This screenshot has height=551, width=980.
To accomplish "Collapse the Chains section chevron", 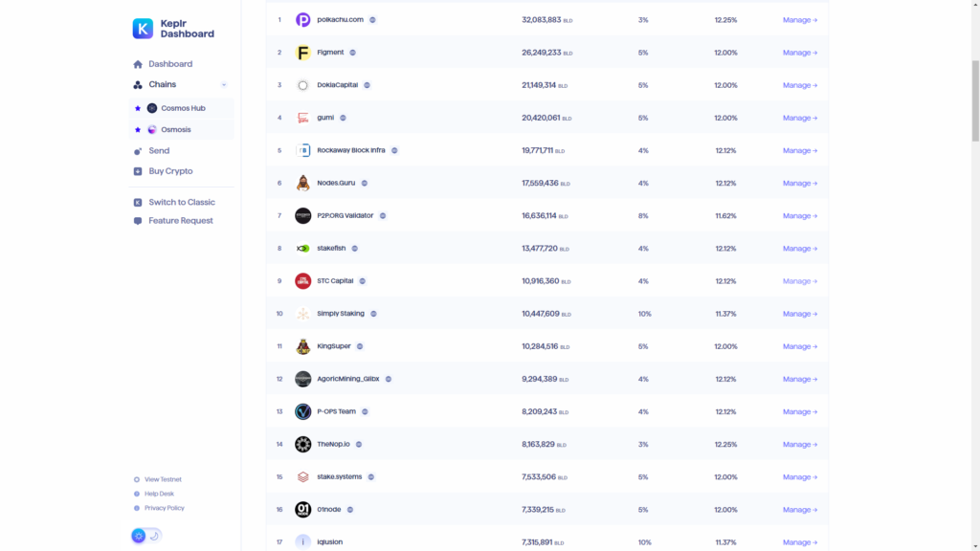I will 224,85.
